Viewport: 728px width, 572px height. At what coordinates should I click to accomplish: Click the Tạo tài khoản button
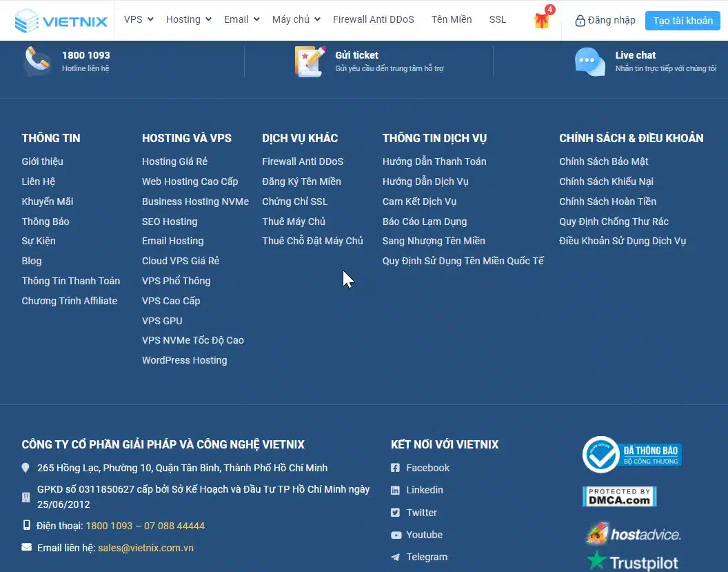(x=682, y=21)
